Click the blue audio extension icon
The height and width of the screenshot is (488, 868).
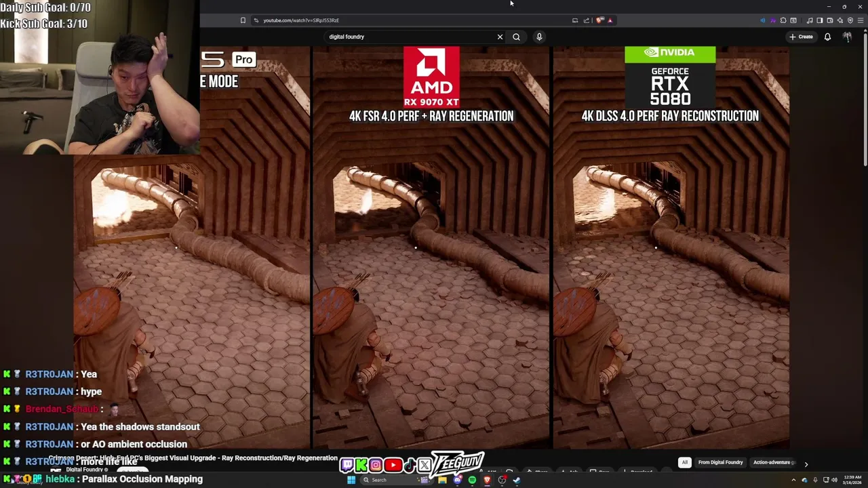[763, 20]
